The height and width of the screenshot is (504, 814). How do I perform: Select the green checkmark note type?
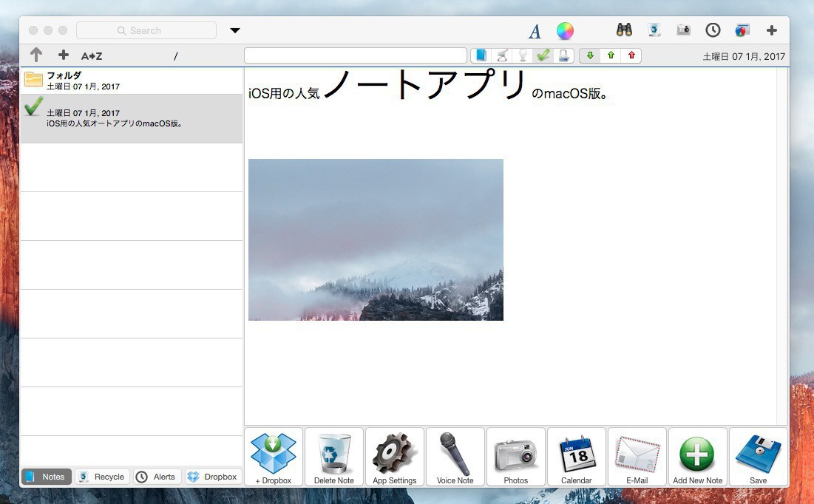tap(543, 55)
